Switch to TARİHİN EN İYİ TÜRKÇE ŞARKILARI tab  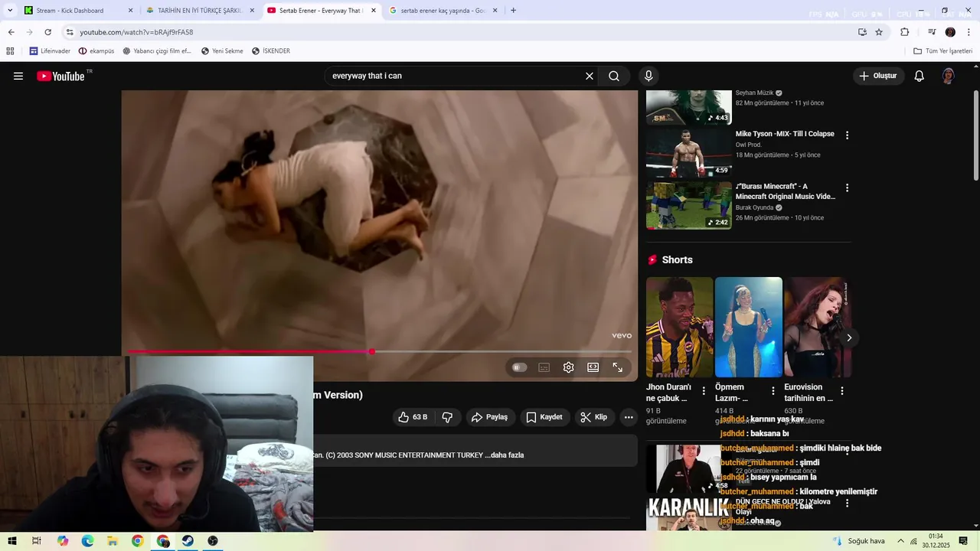point(200,11)
